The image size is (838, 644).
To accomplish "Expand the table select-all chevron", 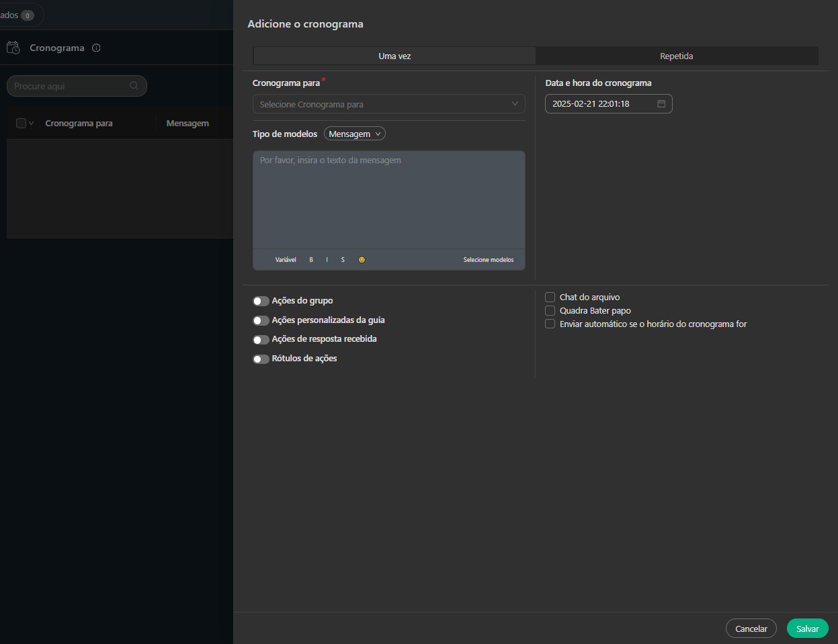I will coord(32,124).
